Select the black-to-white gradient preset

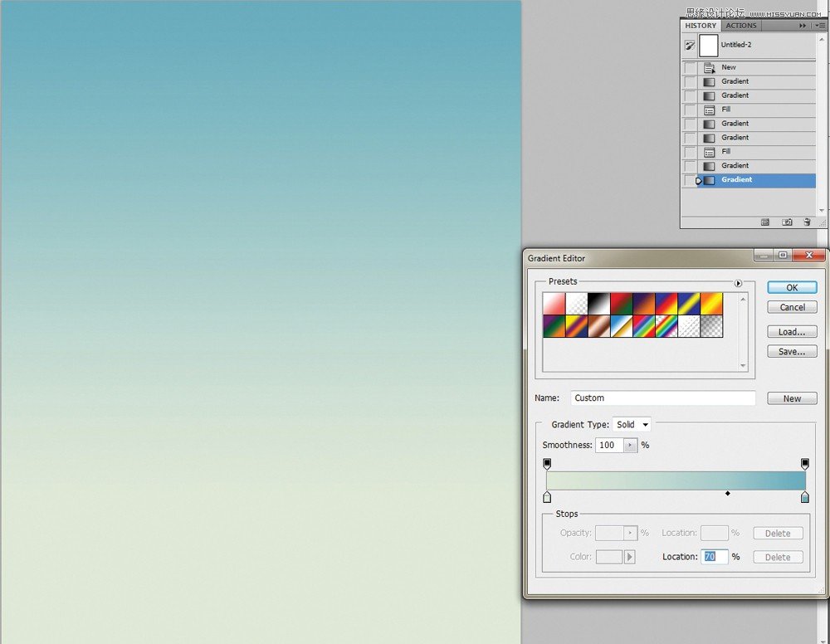tap(598, 304)
